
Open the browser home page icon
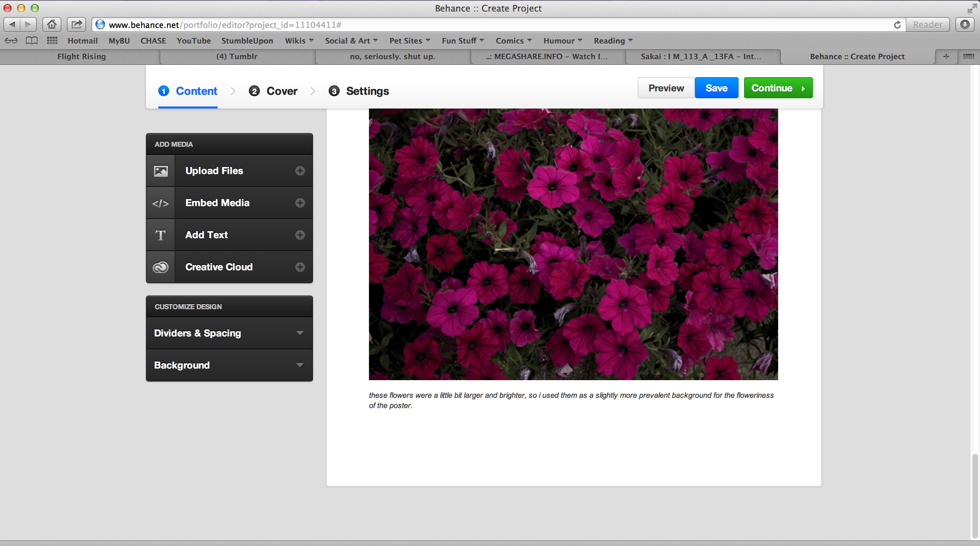point(52,25)
